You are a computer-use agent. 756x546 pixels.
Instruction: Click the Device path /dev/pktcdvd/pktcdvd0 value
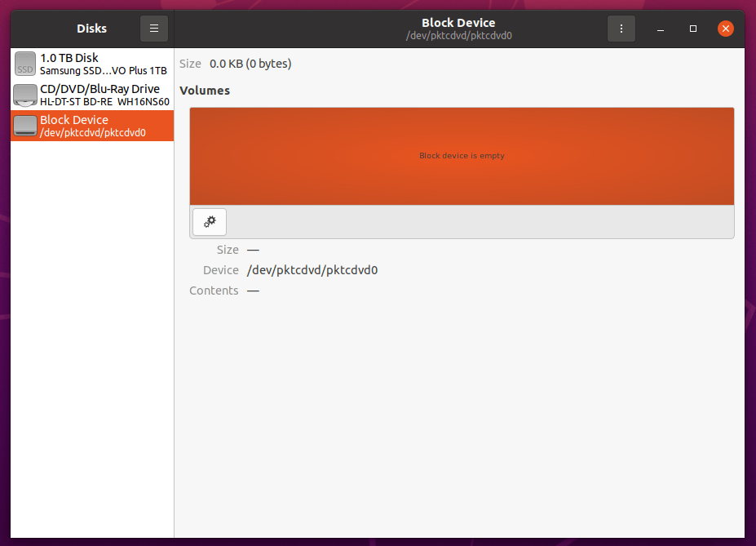pos(312,270)
